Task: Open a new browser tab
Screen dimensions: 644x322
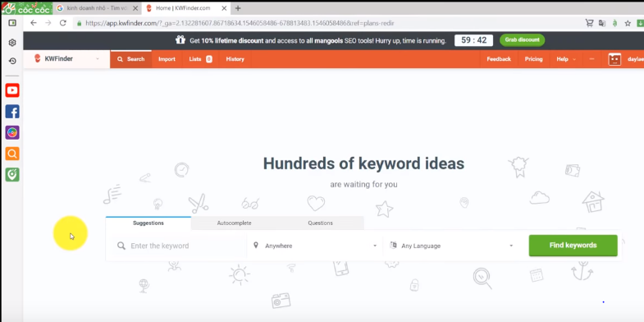Action: click(x=238, y=8)
